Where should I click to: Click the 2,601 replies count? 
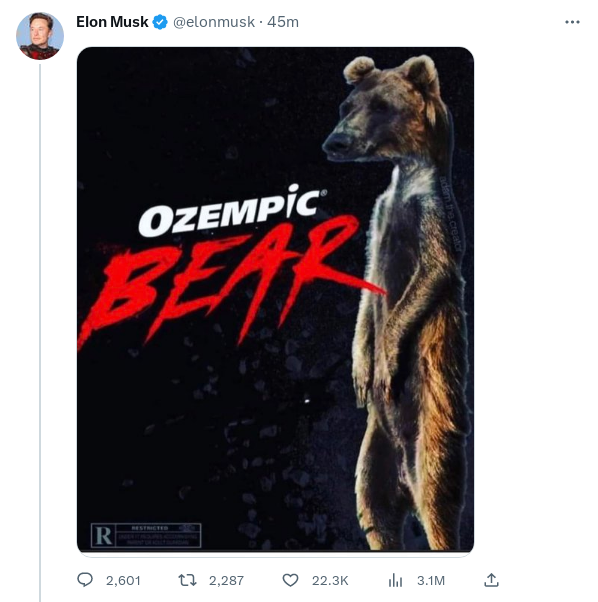(123, 580)
